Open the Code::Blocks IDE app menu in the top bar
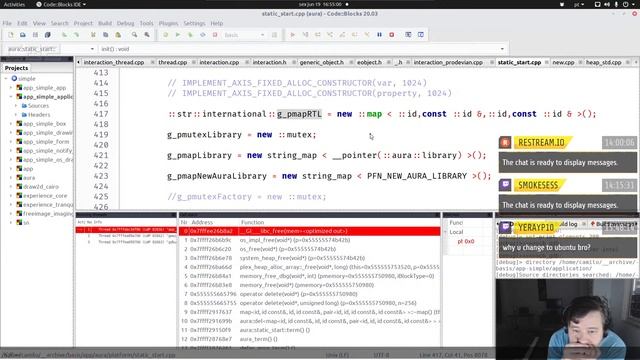Viewport: 640px width, 360px height. (61, 4)
